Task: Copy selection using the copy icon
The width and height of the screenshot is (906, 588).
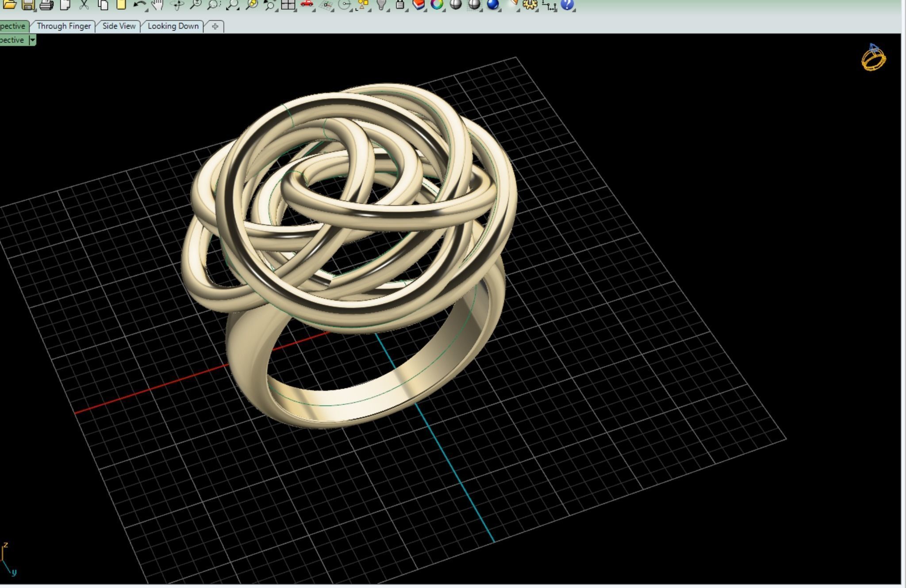Action: 103,4
